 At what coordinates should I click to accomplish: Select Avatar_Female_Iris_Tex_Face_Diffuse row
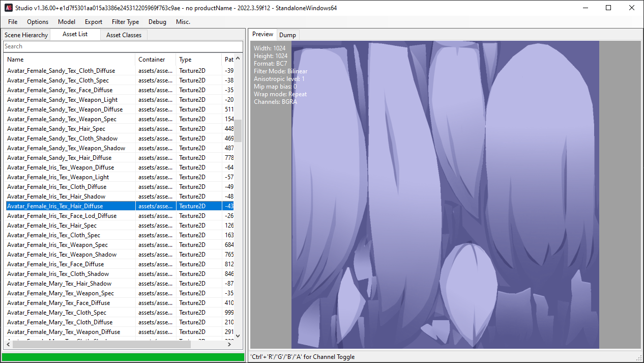pos(119,264)
